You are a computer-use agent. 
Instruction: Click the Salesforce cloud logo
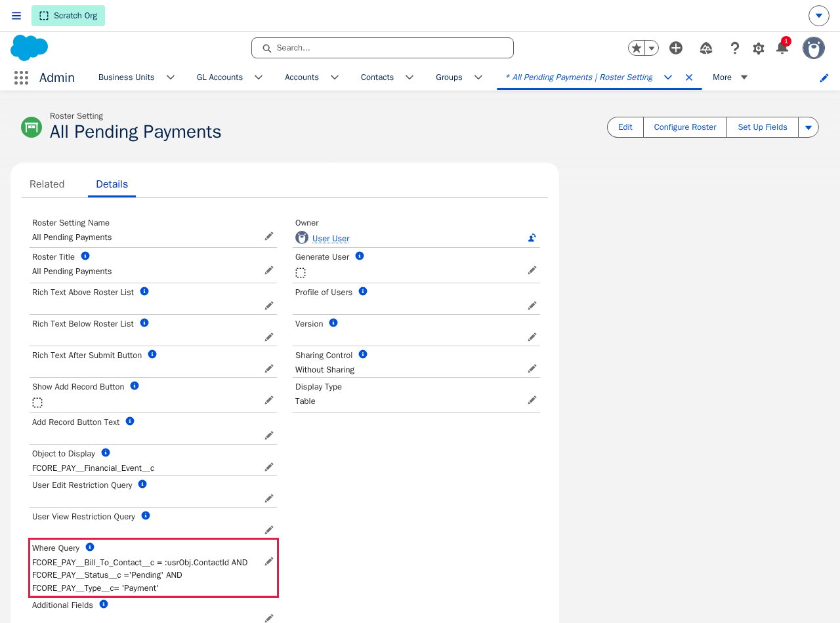(30, 48)
